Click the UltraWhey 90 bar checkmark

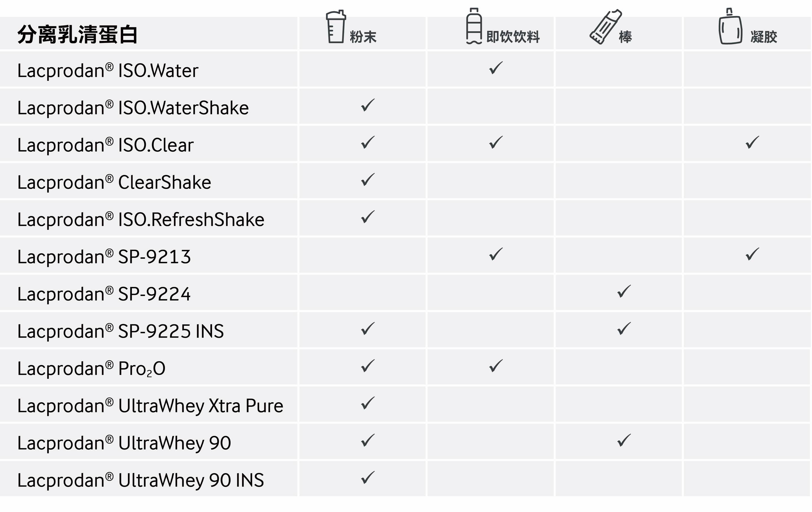tap(624, 440)
